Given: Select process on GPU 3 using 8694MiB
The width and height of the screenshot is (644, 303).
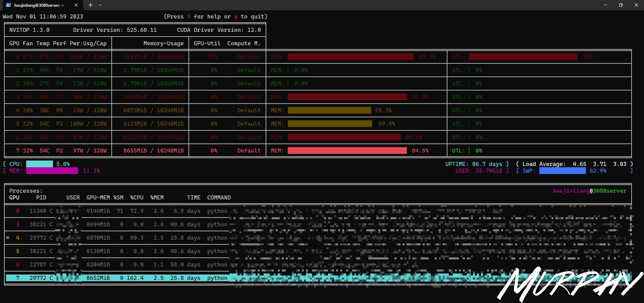Looking at the screenshot, I should point(318,224).
